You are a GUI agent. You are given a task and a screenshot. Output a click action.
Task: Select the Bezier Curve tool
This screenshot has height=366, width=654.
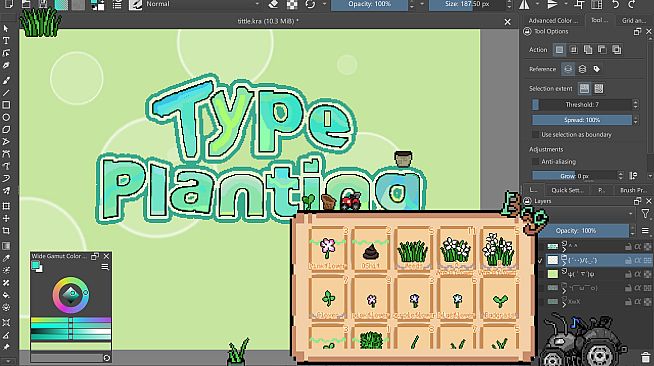(6, 154)
